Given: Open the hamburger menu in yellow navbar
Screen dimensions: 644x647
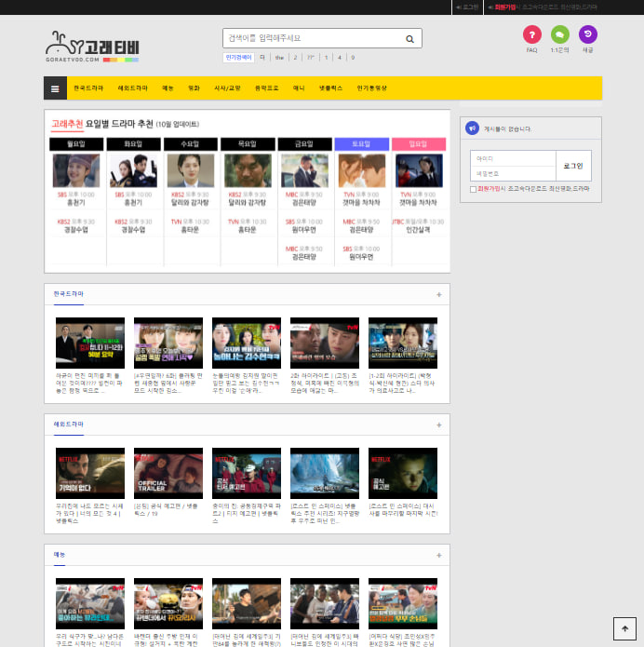Looking at the screenshot, I should (x=55, y=88).
